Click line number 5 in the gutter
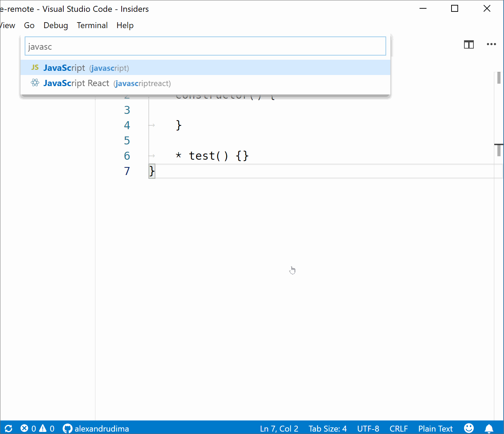The height and width of the screenshot is (434, 504). click(x=127, y=141)
